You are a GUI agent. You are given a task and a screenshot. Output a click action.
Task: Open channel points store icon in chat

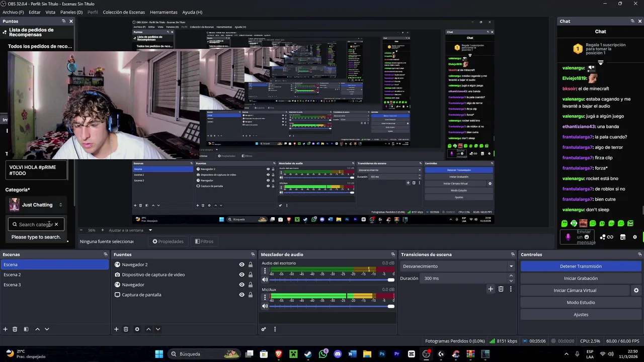(622, 237)
